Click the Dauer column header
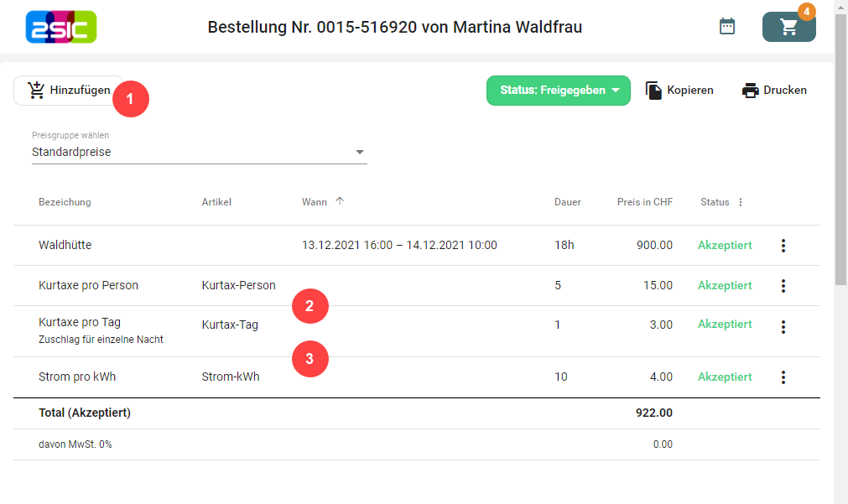 pyautogui.click(x=567, y=202)
